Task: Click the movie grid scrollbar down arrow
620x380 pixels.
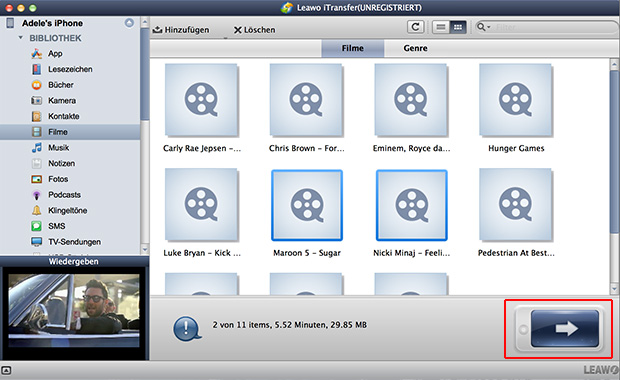Action: [x=614, y=289]
